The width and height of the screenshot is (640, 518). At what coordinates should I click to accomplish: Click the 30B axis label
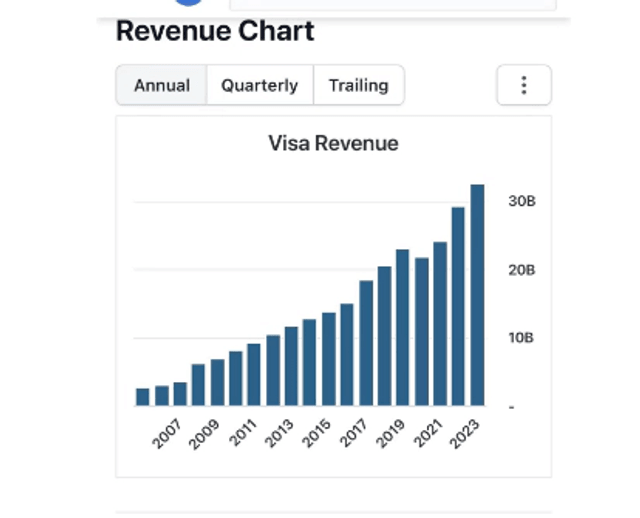(522, 201)
